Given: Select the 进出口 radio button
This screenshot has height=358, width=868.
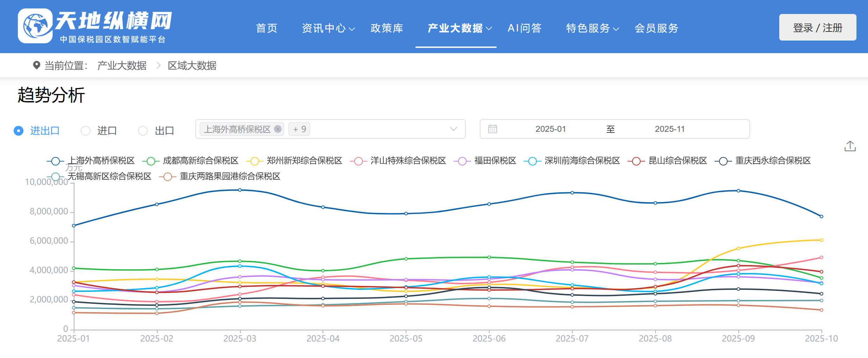Looking at the screenshot, I should [x=19, y=131].
